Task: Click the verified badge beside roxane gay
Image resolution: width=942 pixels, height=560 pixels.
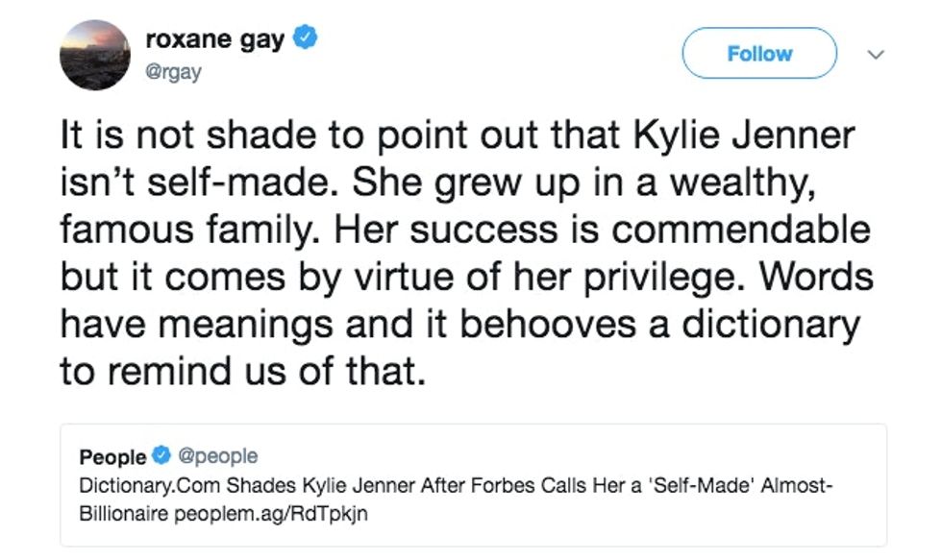Action: coord(307,40)
